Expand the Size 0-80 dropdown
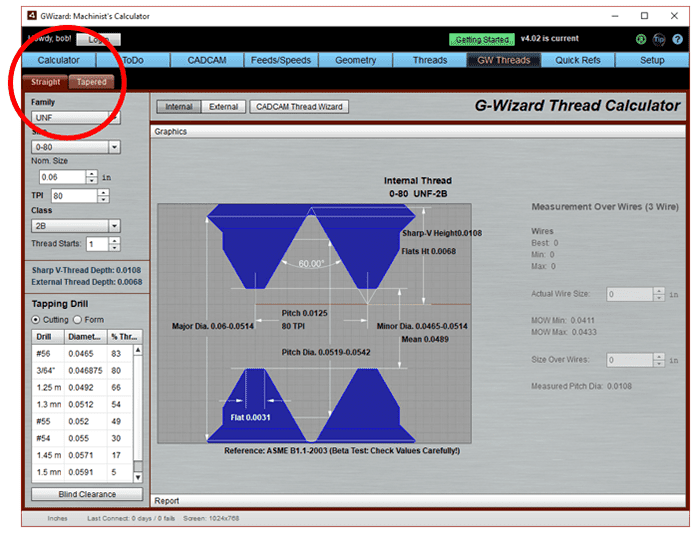Viewport: 700px width, 539px height. (x=75, y=147)
